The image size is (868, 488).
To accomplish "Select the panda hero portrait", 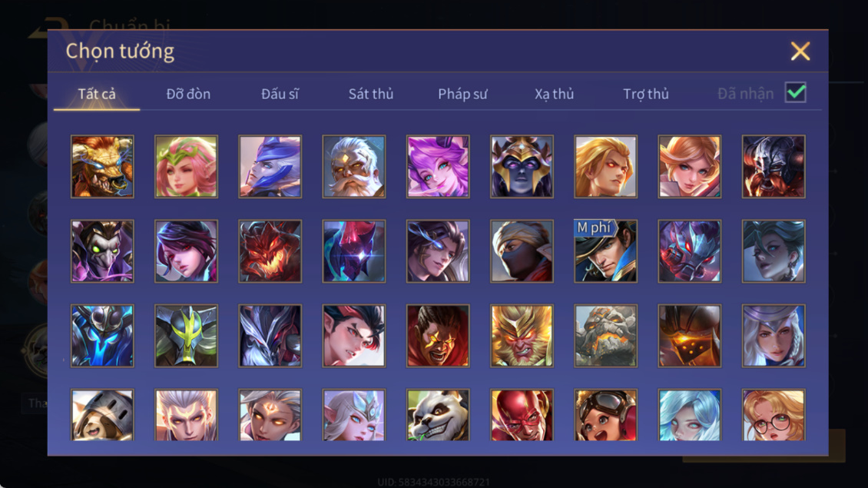I will (437, 415).
